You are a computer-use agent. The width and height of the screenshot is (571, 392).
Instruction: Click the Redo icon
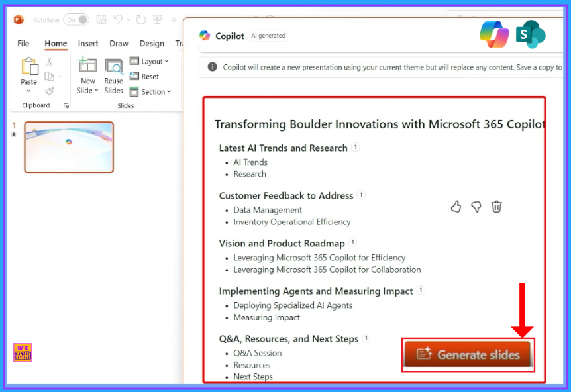click(141, 19)
